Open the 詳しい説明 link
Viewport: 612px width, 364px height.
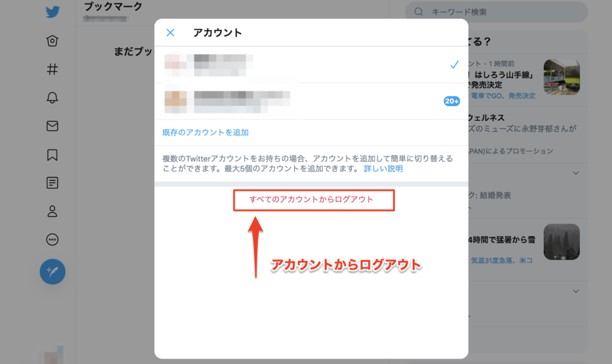pos(383,169)
